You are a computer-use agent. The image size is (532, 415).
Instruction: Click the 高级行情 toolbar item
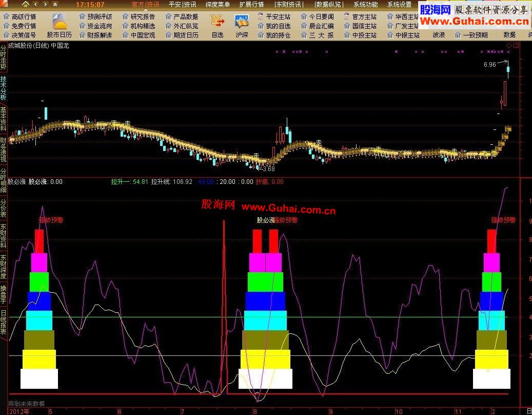(x=19, y=16)
